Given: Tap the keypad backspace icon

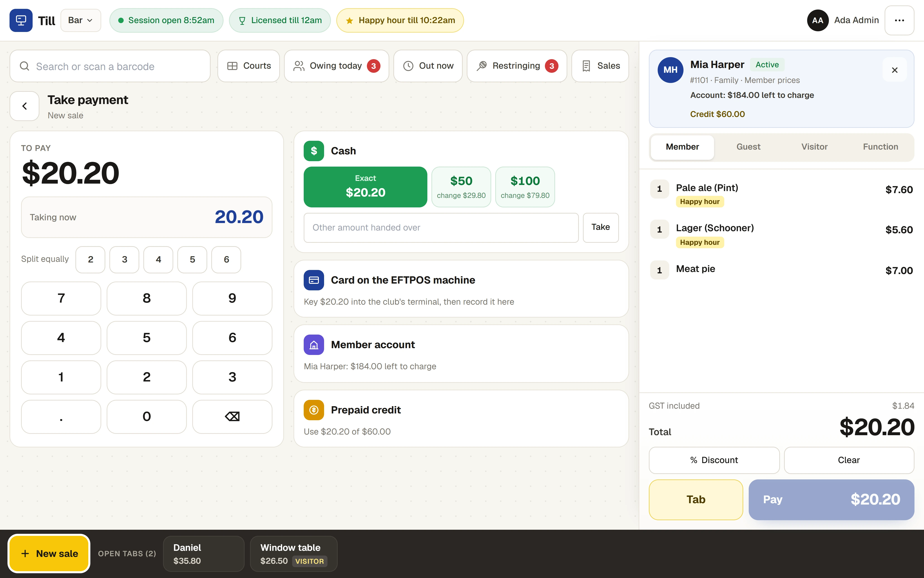Looking at the screenshot, I should click(x=232, y=417).
